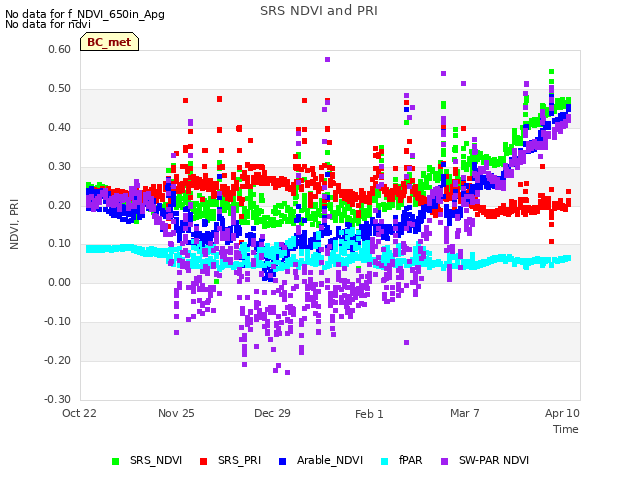Image resolution: width=640 pixels, height=480 pixels.
Task: Click the blue Arable_NDVI legend swatch
Action: [x=282, y=461]
